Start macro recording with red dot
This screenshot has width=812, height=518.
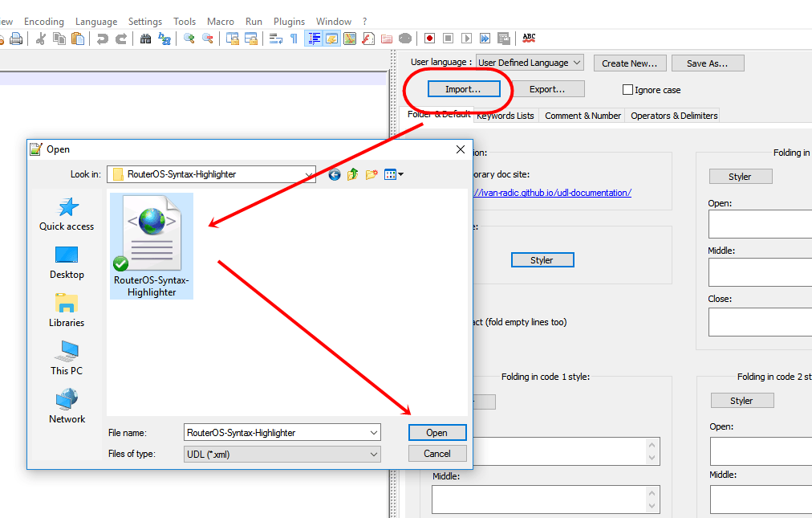click(x=429, y=39)
